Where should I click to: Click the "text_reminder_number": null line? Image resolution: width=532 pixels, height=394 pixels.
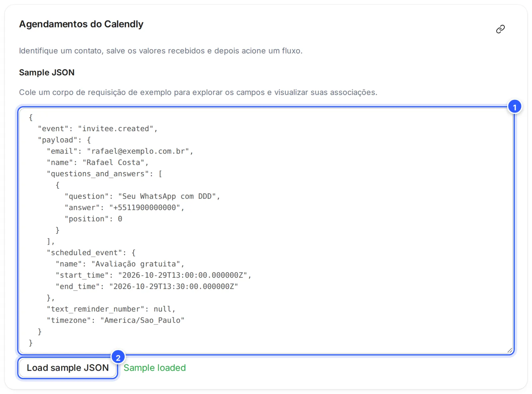[111, 309]
